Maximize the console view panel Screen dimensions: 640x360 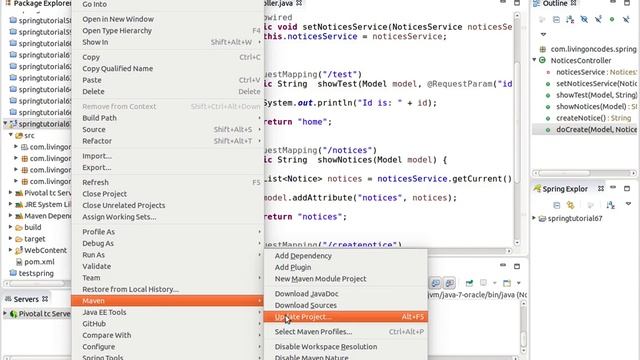[517, 267]
